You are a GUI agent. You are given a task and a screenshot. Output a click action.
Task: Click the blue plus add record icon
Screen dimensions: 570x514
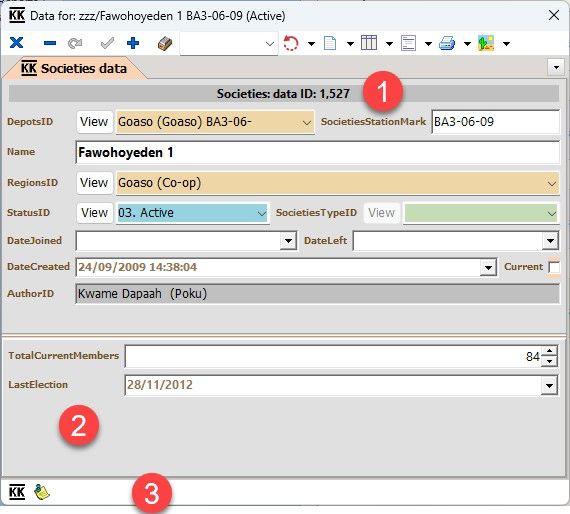[133, 43]
